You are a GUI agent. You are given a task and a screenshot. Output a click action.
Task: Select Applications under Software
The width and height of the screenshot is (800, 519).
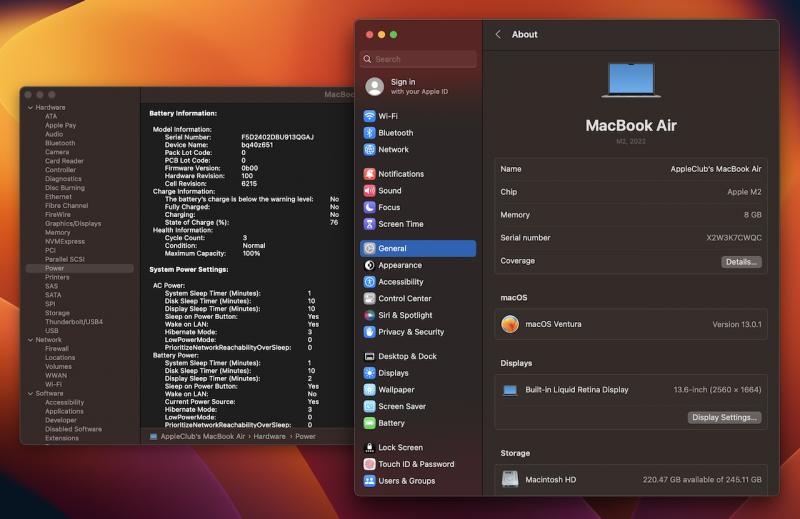(64, 411)
